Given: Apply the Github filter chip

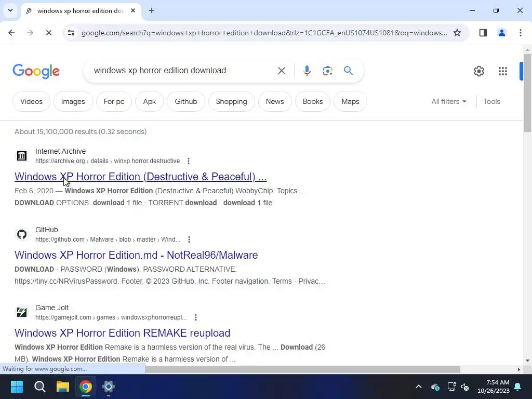Looking at the screenshot, I should coord(186,101).
